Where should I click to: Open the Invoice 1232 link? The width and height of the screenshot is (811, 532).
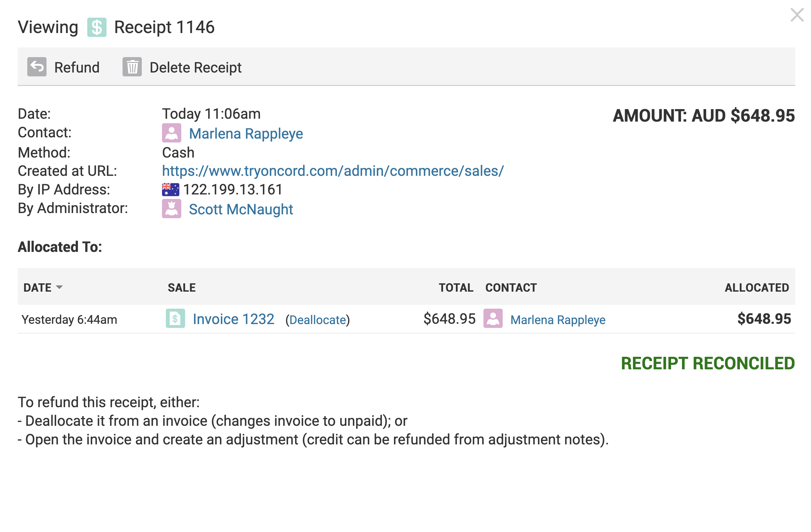[234, 319]
